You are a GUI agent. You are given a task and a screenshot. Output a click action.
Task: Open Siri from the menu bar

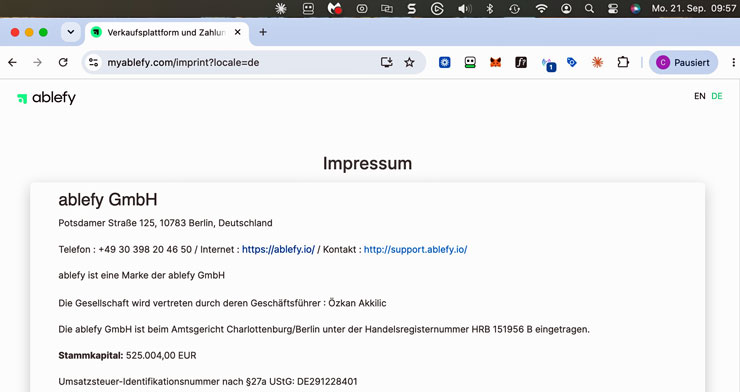[636, 8]
